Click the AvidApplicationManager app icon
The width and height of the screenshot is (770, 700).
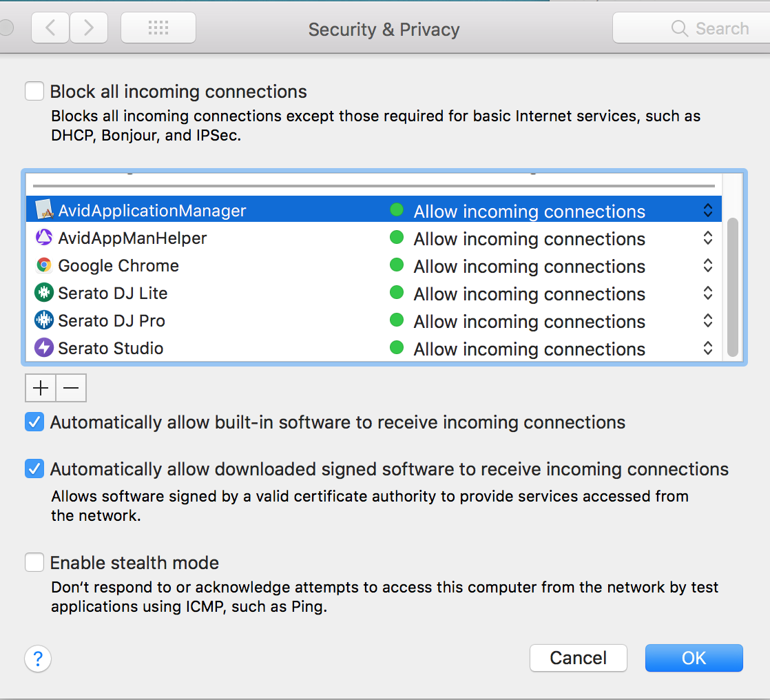[x=44, y=210]
